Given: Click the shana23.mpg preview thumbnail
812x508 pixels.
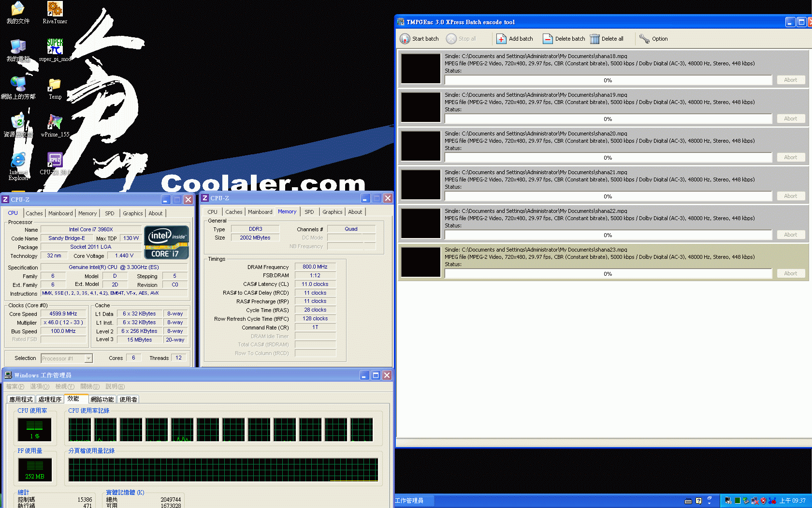Looking at the screenshot, I should [x=421, y=262].
